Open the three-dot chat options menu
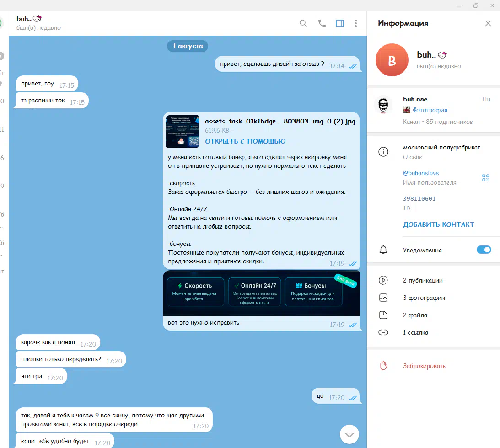This screenshot has height=448, width=500. tap(356, 23)
